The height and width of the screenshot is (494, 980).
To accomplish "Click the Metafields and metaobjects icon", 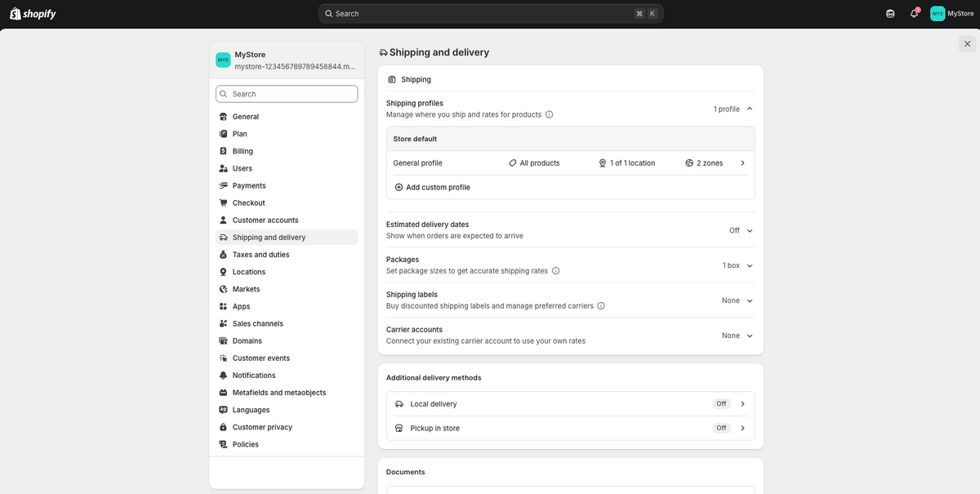I will pyautogui.click(x=224, y=393).
